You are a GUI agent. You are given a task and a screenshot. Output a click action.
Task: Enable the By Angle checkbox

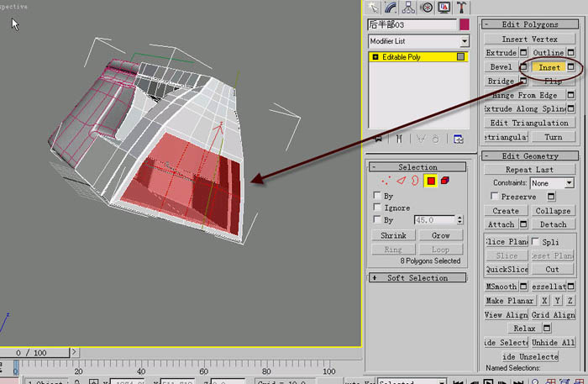click(377, 219)
